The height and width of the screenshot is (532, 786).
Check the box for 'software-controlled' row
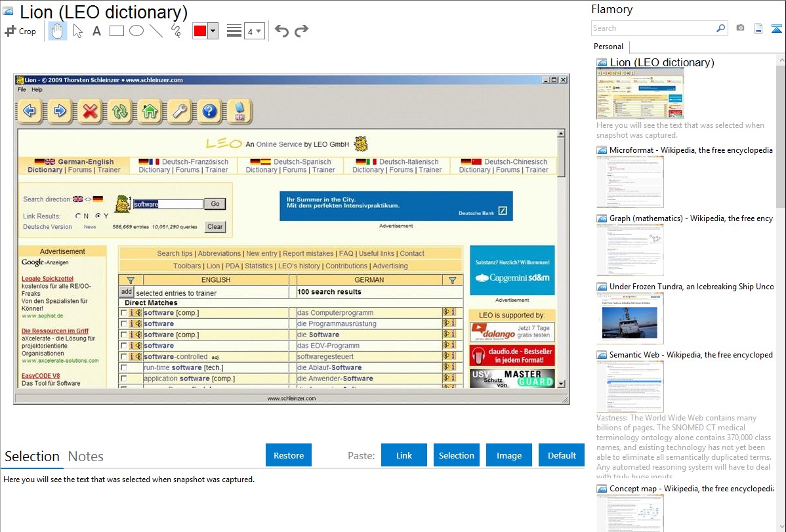pos(124,357)
